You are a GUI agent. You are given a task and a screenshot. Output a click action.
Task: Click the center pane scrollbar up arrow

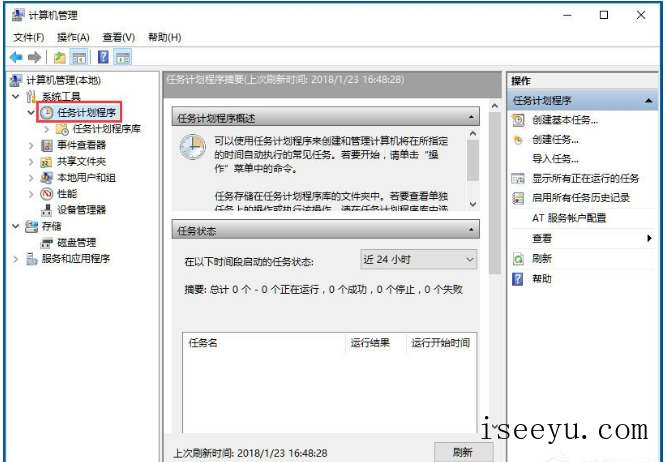(x=494, y=106)
